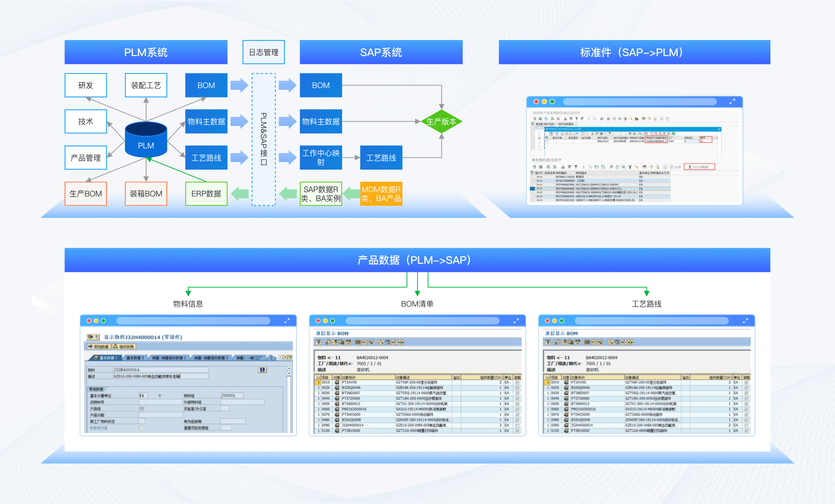The width and height of the screenshot is (835, 504).
Task: Click scroll up arrow in material detail panel
Action: pyautogui.click(x=289, y=368)
